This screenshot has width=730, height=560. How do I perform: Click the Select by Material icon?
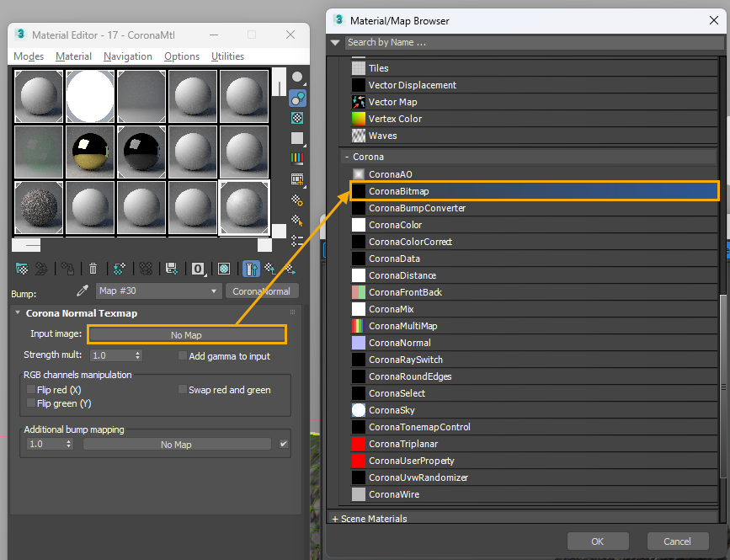point(297,220)
